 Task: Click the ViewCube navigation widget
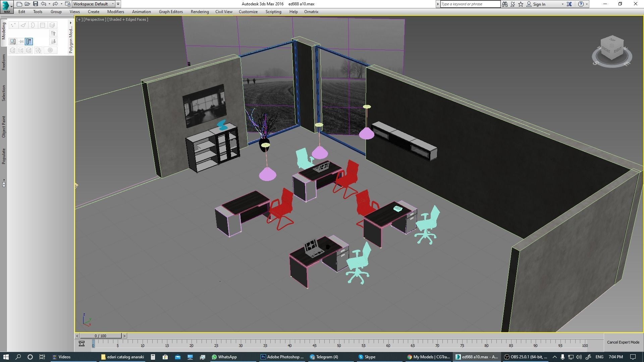612,51
